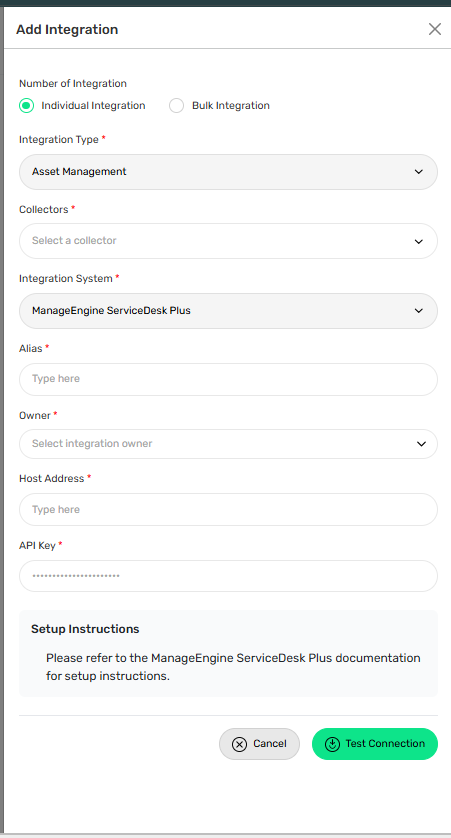This screenshot has width=451, height=838.
Task: Click the X icon inside Cancel button
Action: tap(239, 744)
